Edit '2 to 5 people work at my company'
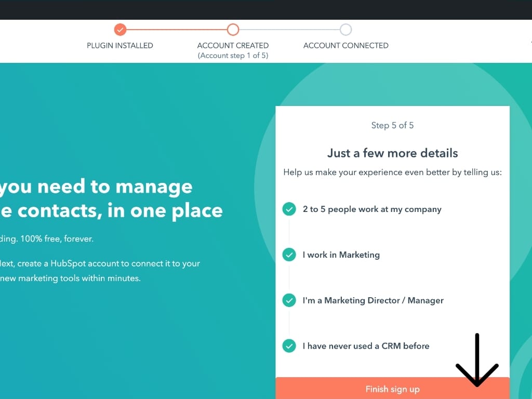This screenshot has width=532, height=399. pos(372,209)
